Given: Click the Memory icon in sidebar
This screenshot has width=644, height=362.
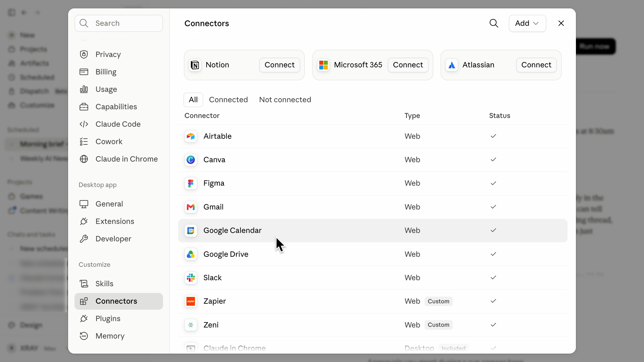Looking at the screenshot, I should [x=84, y=336].
